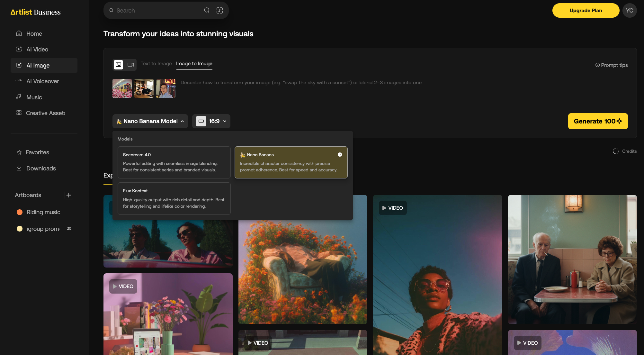Open the 16:9 aspect ratio dropdown
Viewport: 644px width, 355px height.
click(211, 121)
